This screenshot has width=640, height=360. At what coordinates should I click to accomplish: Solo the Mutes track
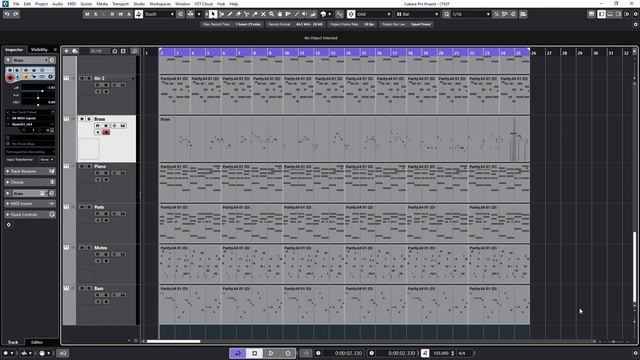pyautogui.click(x=89, y=247)
